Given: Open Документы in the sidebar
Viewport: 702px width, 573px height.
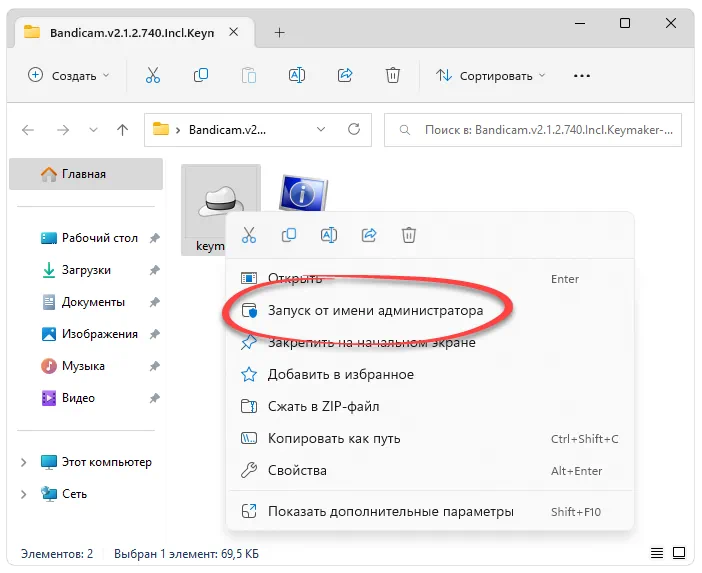Looking at the screenshot, I should tap(83, 302).
